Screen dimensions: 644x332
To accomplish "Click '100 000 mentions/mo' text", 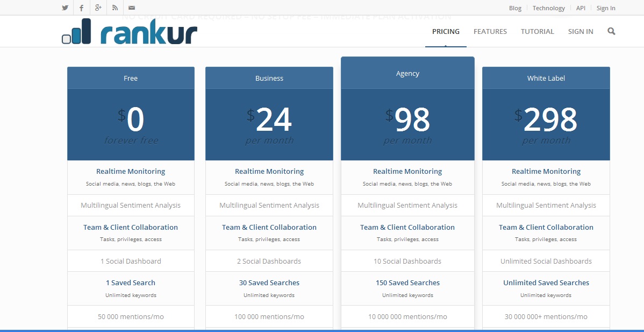I will (269, 317).
